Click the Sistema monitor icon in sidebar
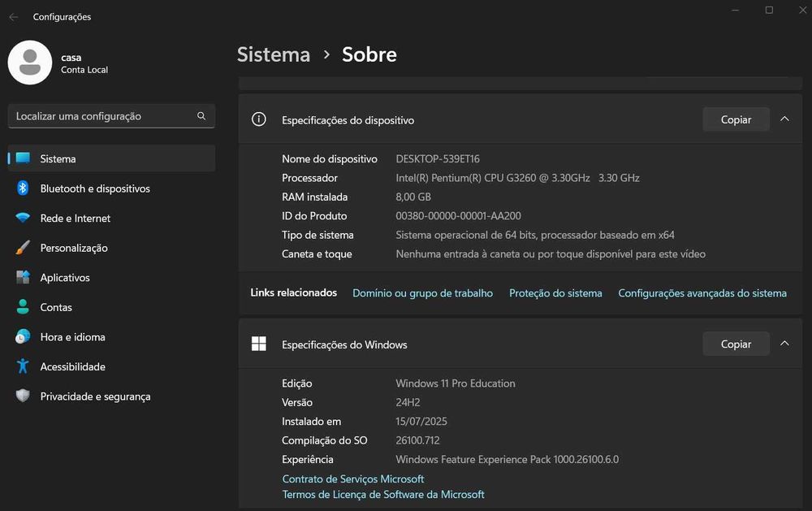Screen dimensions: 812x511 pos(23,158)
